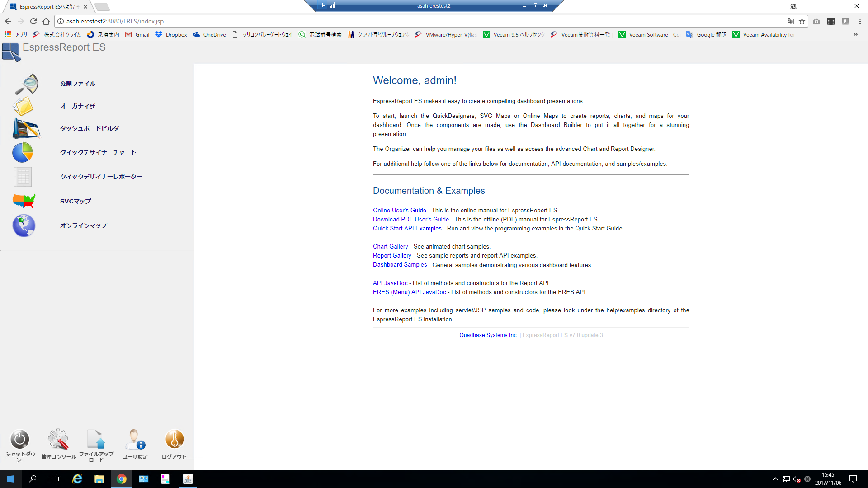
Task: Open the オンラインマップ globe icon
Action: pos(24,225)
